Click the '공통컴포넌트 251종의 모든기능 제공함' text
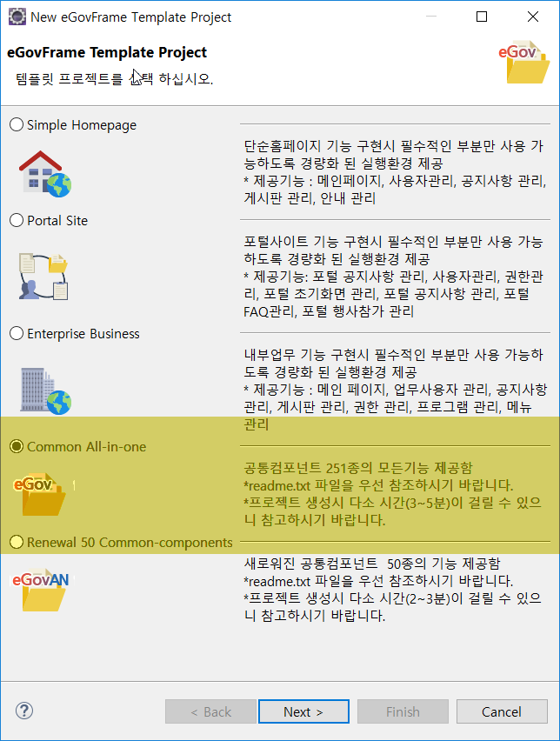 point(358,468)
